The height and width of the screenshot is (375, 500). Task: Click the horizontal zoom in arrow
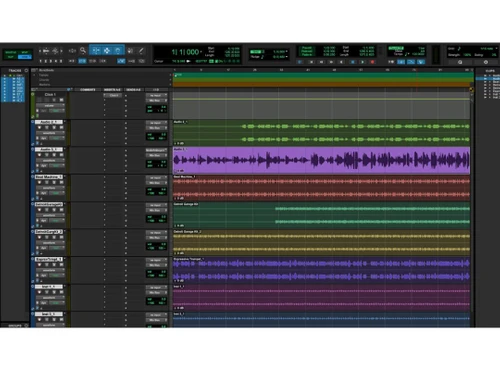(x=61, y=51)
